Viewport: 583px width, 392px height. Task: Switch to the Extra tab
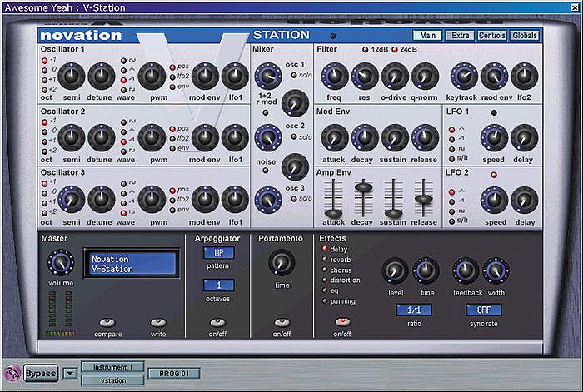tap(460, 36)
